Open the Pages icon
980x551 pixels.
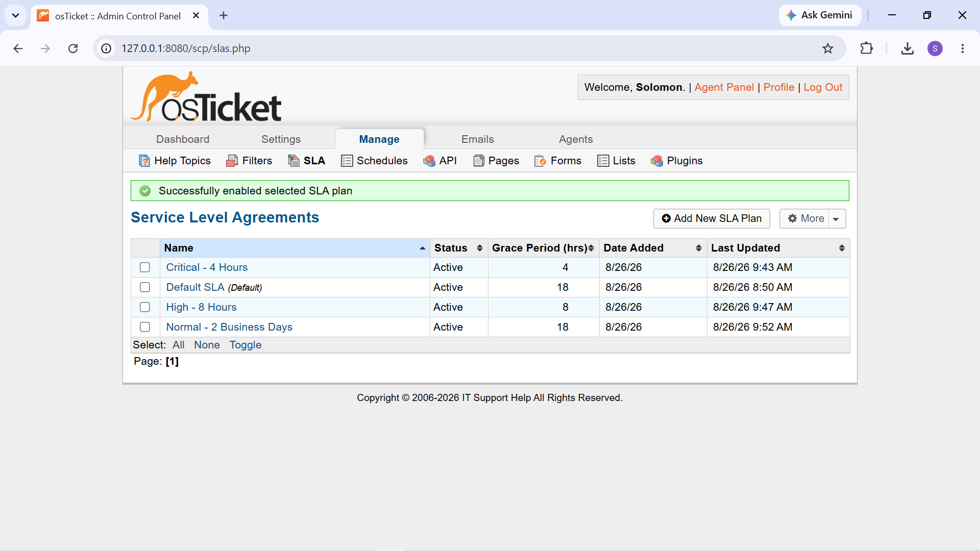point(478,161)
